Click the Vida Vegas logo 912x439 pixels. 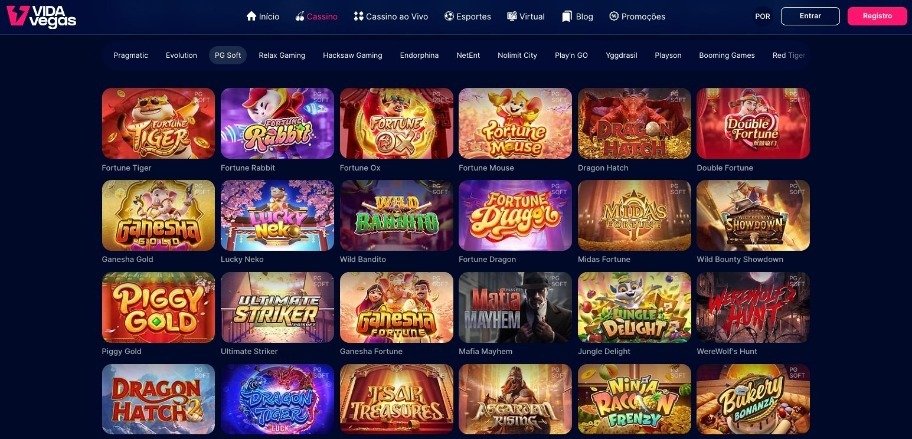click(41, 16)
